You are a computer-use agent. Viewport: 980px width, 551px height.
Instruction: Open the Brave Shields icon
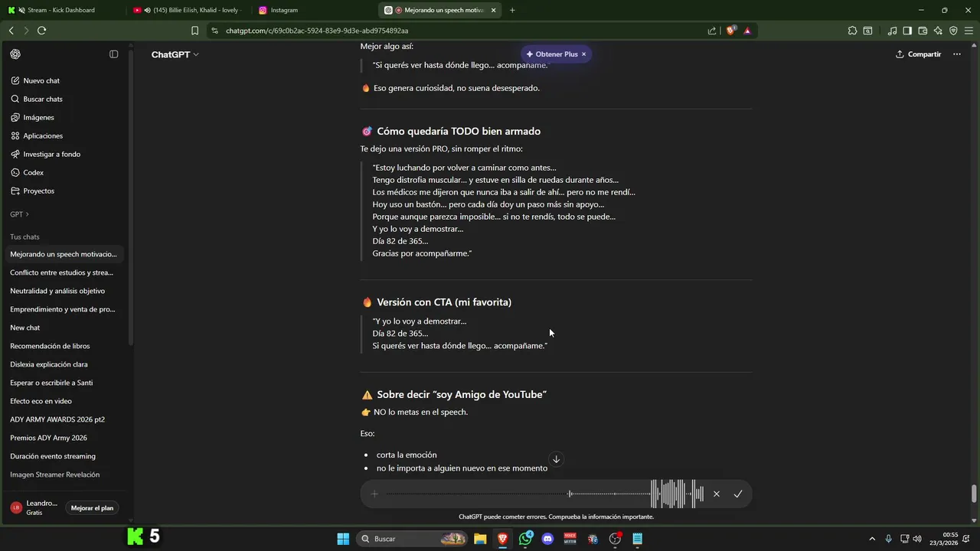click(730, 31)
